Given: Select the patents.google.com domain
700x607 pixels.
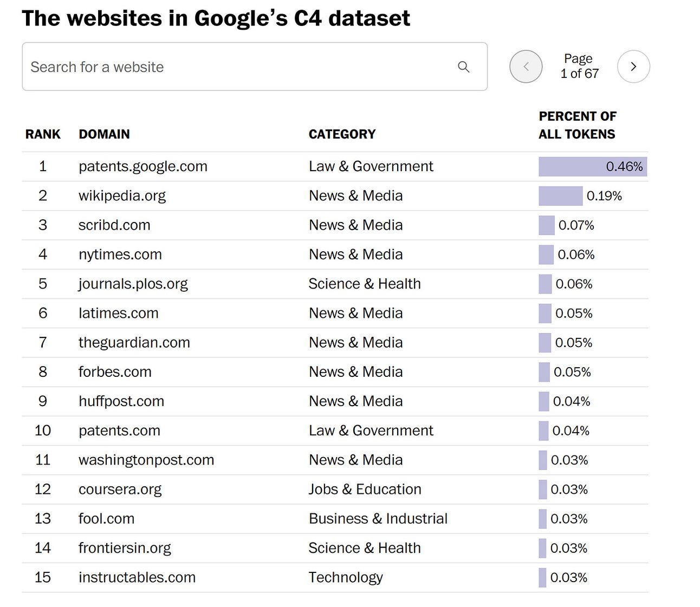Looking at the screenshot, I should pos(143,166).
